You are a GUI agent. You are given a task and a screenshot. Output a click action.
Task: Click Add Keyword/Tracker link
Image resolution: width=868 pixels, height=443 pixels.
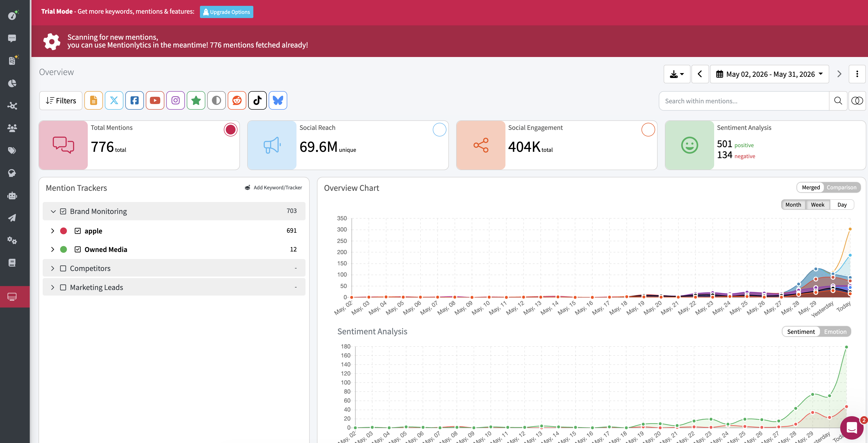(x=273, y=187)
